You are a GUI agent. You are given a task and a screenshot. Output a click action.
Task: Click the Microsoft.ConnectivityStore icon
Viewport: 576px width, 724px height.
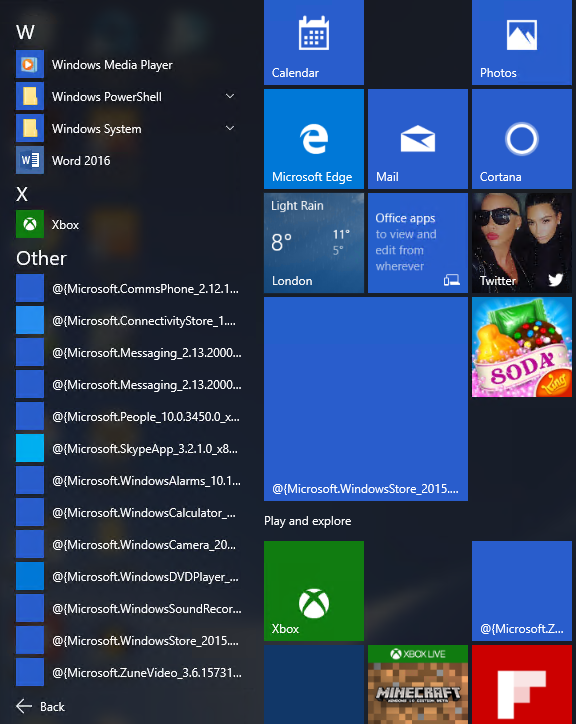[x=30, y=320]
